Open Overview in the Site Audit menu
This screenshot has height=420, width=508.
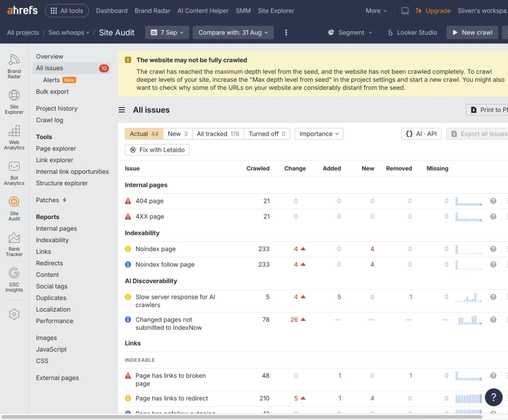pos(50,56)
